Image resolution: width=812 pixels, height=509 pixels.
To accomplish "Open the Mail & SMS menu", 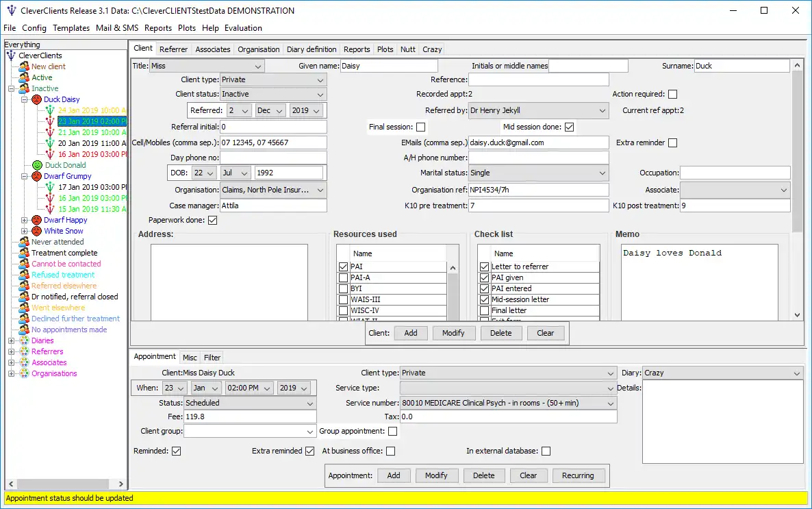I will tap(116, 28).
